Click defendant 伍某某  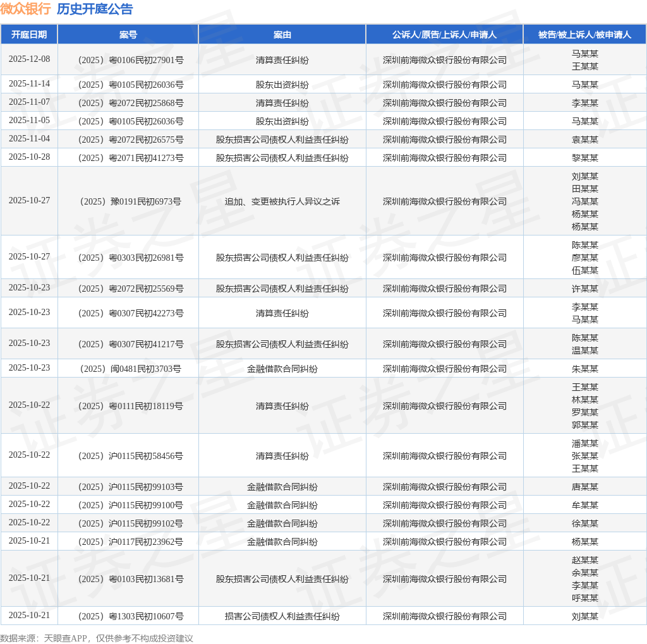584,270
